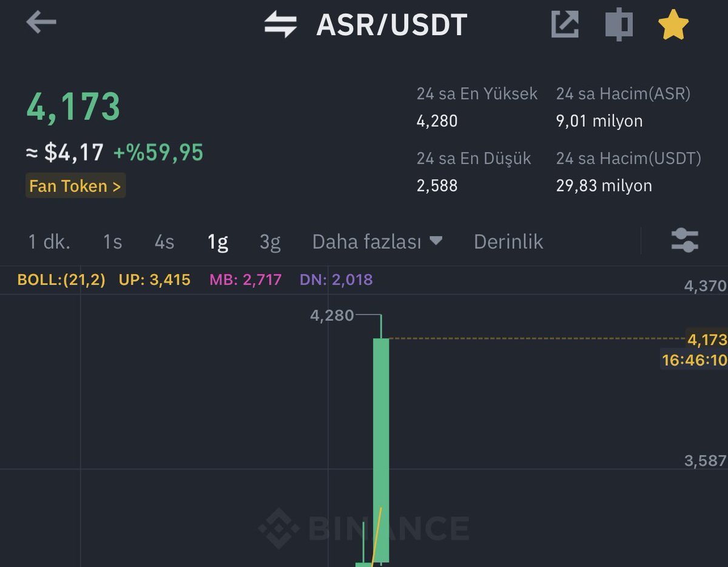The height and width of the screenshot is (567, 728).
Task: Click the 24 sa Hacim(USDT) label
Action: (629, 158)
